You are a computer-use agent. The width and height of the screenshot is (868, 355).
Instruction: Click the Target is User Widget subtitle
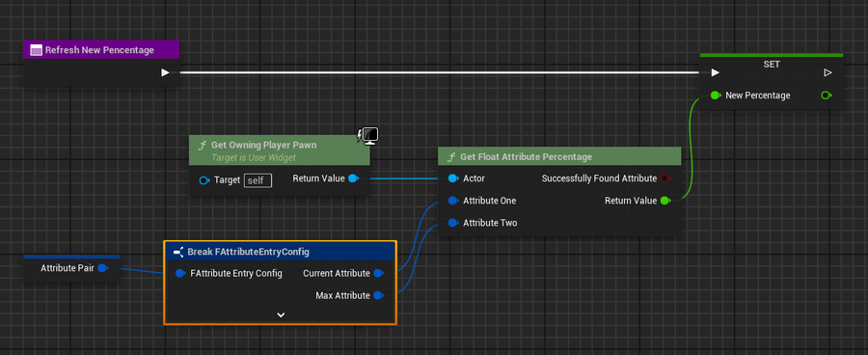(254, 157)
